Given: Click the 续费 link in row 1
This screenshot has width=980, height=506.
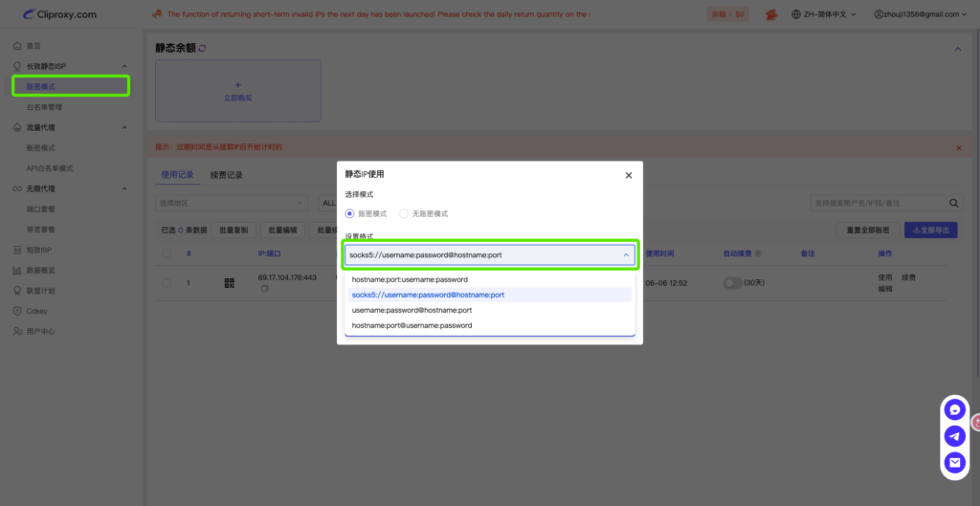Looking at the screenshot, I should coord(908,277).
